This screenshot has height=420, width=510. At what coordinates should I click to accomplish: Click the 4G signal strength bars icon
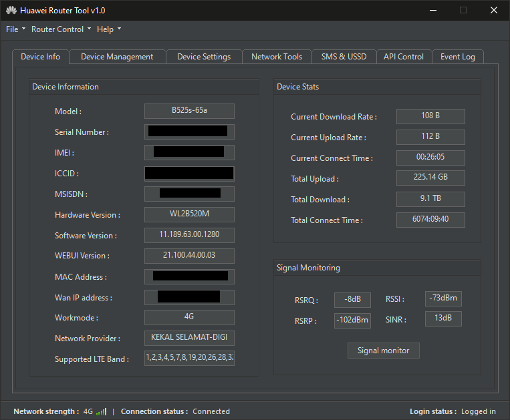click(101, 411)
